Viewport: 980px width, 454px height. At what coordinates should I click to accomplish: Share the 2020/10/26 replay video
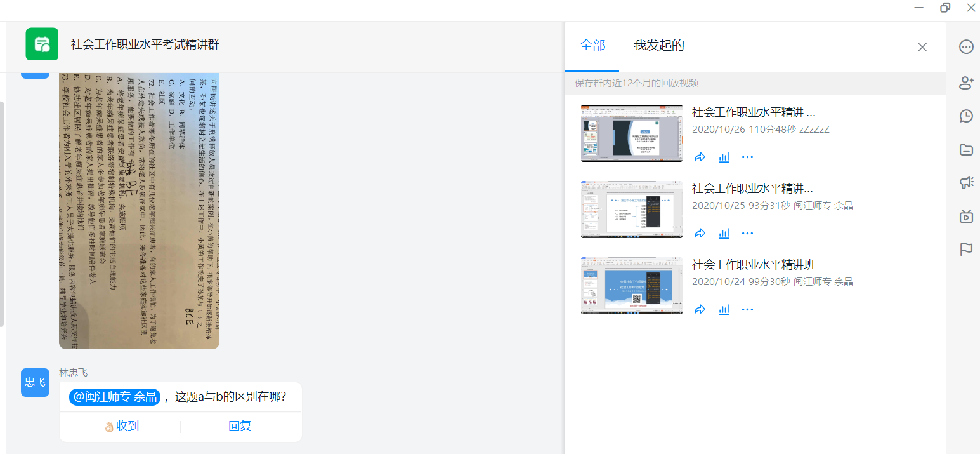(700, 157)
